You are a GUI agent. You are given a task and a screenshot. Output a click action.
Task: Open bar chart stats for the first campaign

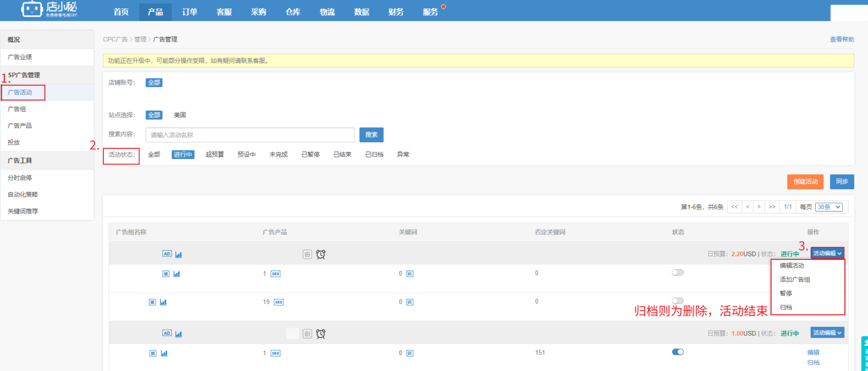179,255
